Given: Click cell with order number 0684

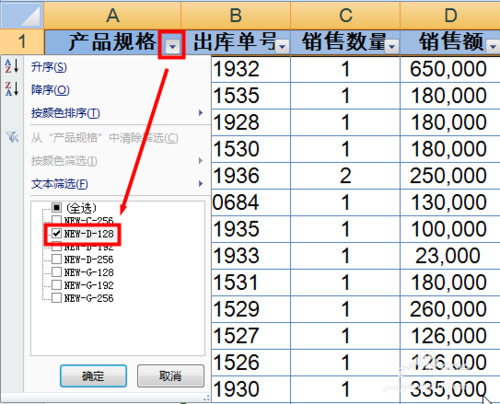Looking at the screenshot, I should point(251,202).
